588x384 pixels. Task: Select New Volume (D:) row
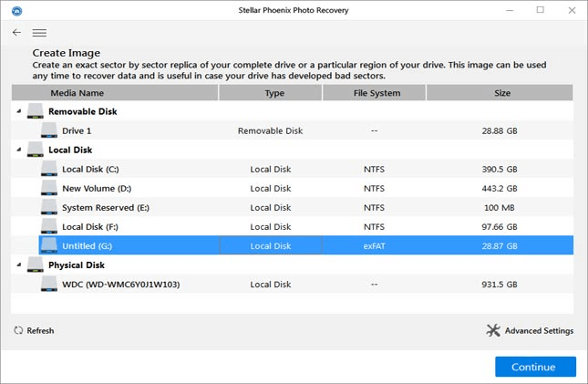click(292, 188)
